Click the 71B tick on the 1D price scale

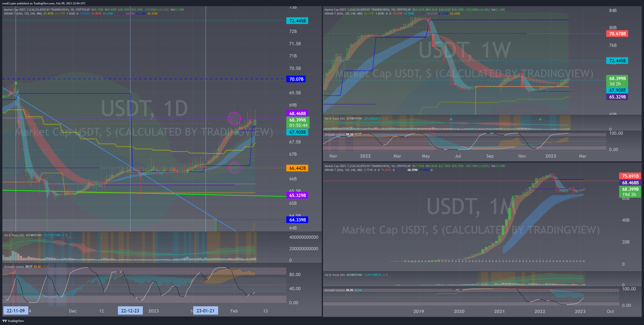pos(293,56)
